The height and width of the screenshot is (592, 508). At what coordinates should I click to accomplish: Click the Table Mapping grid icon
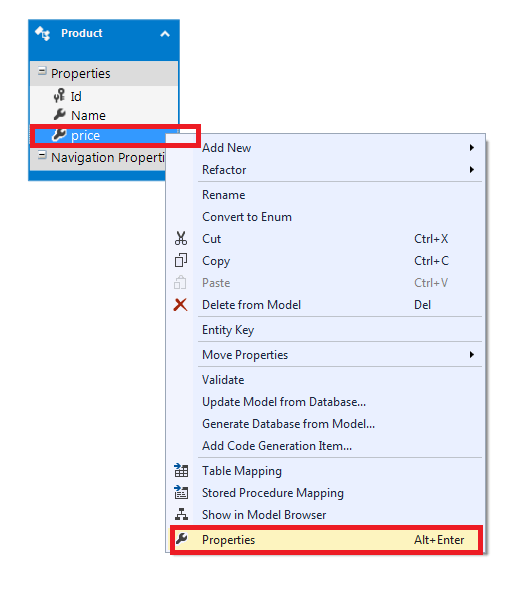pyautogui.click(x=181, y=470)
